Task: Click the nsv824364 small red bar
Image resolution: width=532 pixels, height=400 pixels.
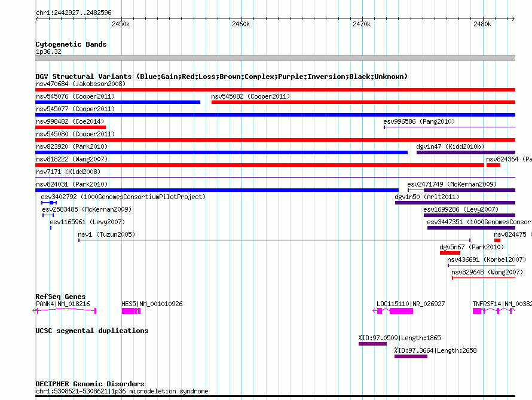Action: [493, 165]
